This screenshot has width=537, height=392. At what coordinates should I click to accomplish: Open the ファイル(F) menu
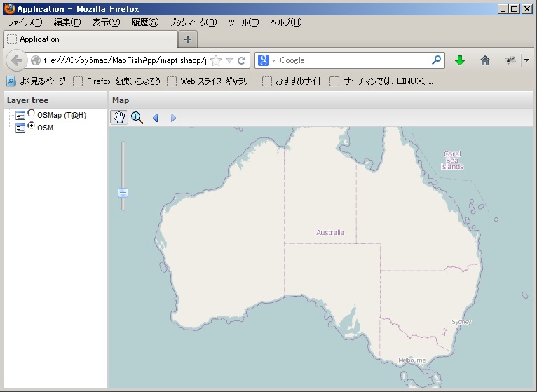(25, 22)
